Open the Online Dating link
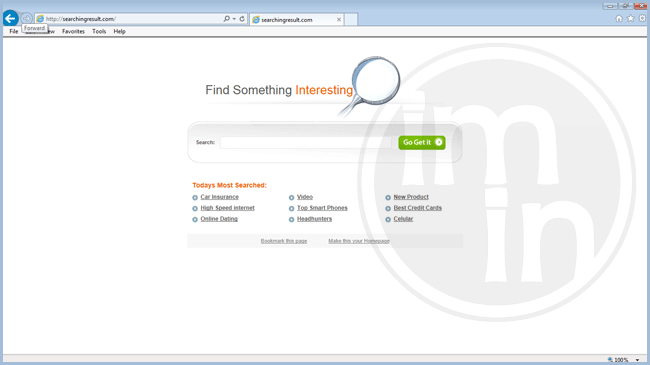The image size is (650, 365). click(219, 219)
